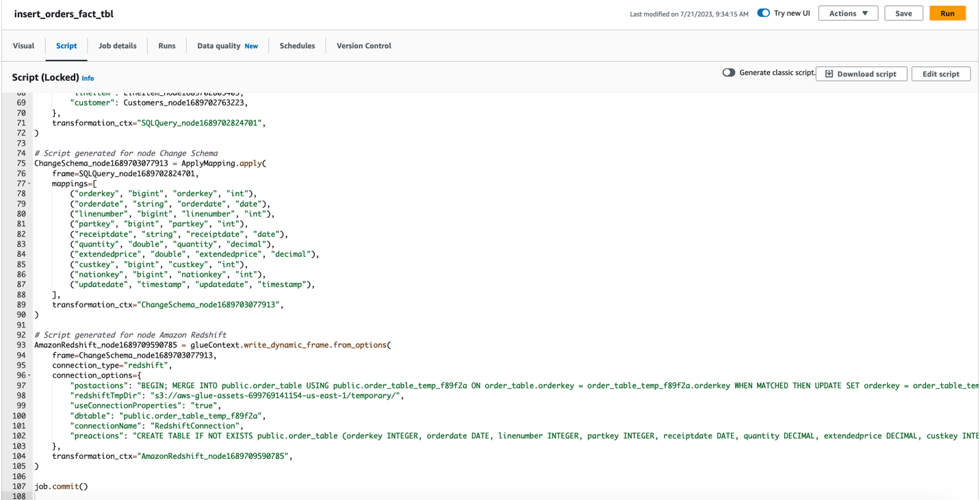Click the dbtable public.order_table_temp line
980x500 pixels.
(168, 416)
